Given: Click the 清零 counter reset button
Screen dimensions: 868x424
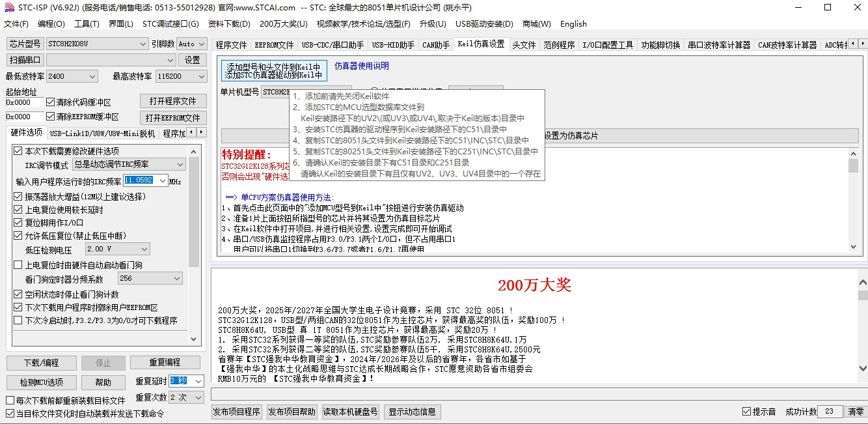Looking at the screenshot, I should pos(856,412).
